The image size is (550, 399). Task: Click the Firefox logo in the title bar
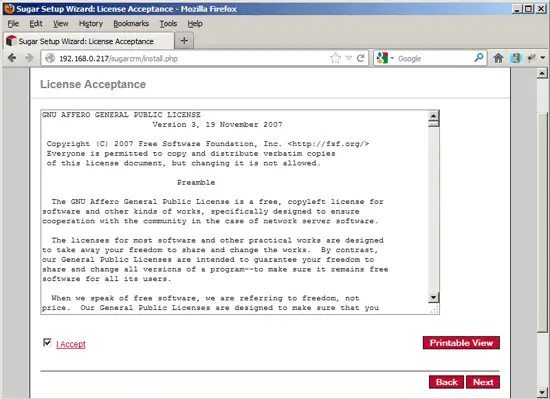9,9
